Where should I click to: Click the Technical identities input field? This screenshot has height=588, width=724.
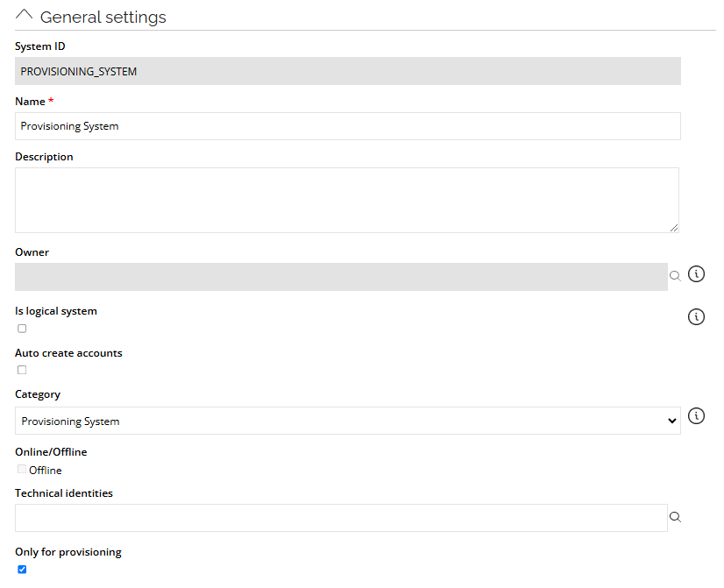pyautogui.click(x=341, y=518)
